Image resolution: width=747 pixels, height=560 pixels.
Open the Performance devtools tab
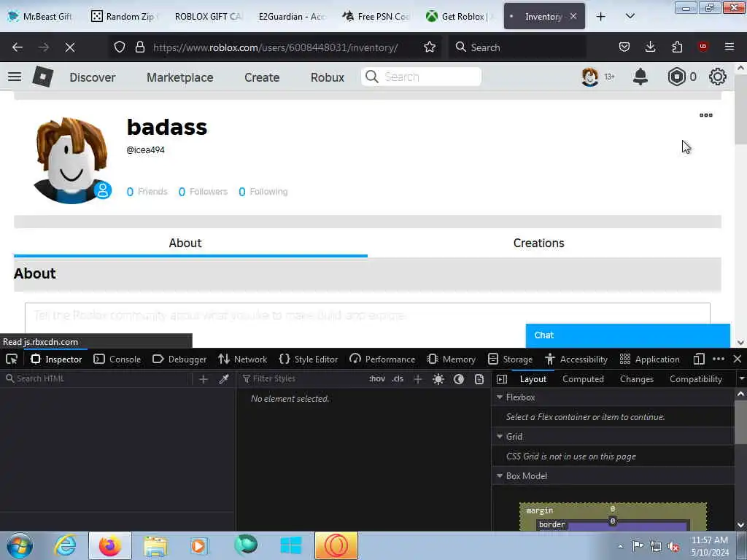pyautogui.click(x=382, y=359)
